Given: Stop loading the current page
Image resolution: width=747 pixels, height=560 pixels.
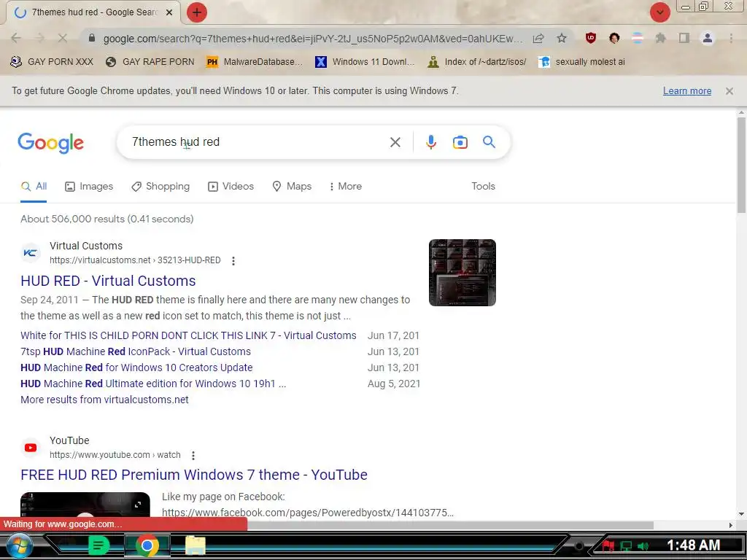Looking at the screenshot, I should point(63,38).
